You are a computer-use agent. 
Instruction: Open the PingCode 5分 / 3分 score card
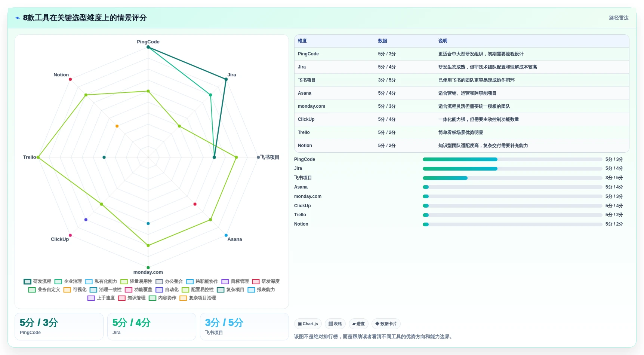(x=59, y=327)
